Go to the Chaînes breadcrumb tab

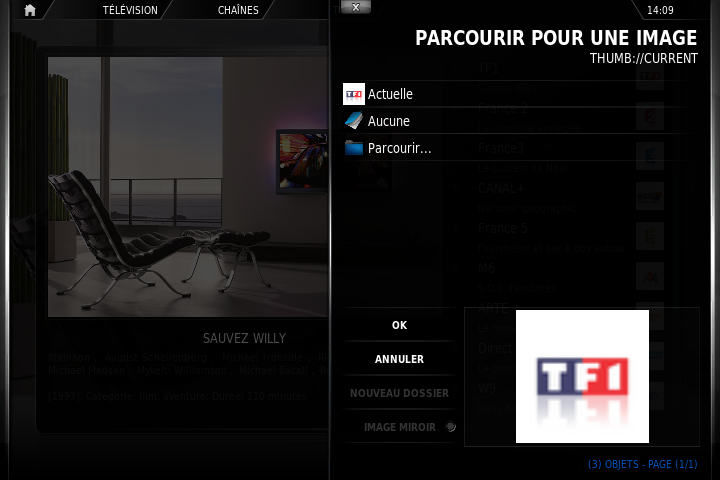(238, 10)
